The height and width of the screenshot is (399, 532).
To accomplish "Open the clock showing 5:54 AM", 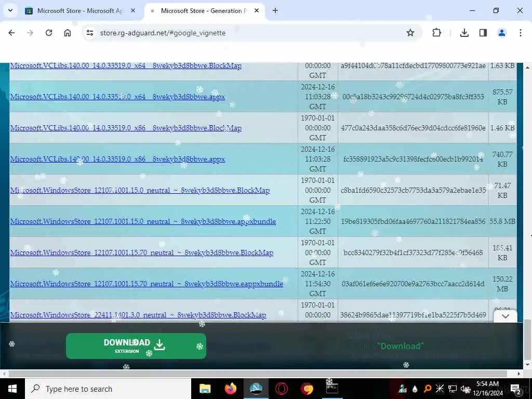I will coord(487,389).
